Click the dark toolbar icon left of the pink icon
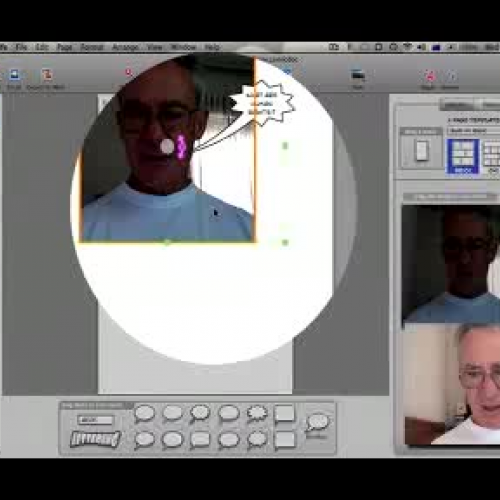The image size is (500, 500). click(x=358, y=75)
